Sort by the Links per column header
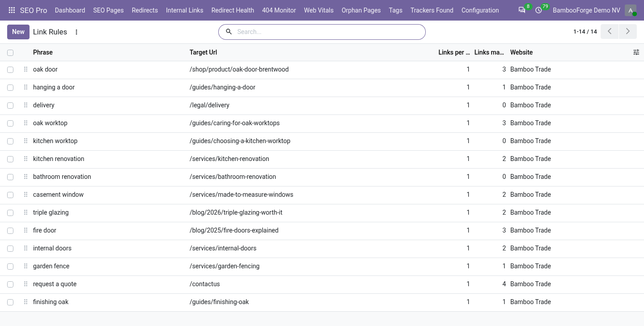644x326 pixels. click(x=454, y=52)
